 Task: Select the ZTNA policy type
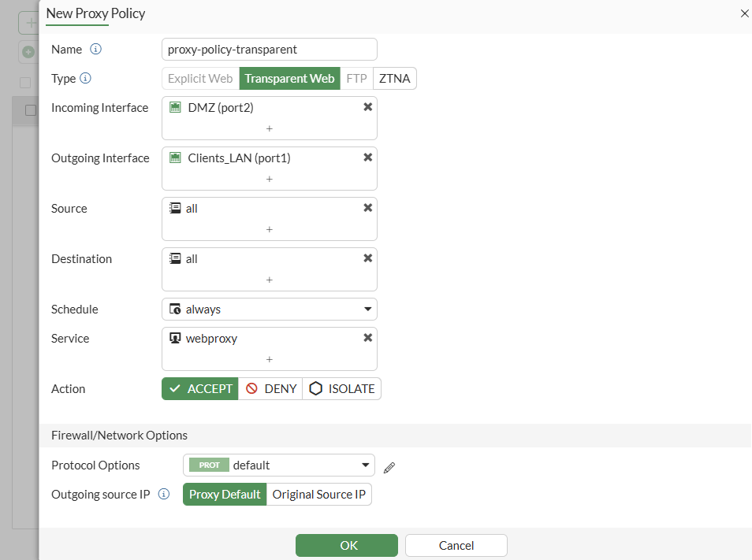tap(393, 78)
